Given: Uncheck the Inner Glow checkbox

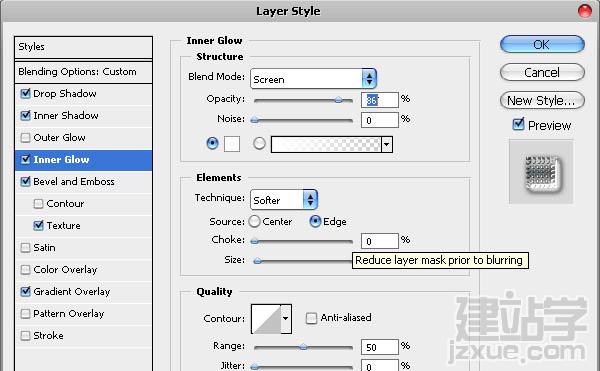Looking at the screenshot, I should pos(25,159).
